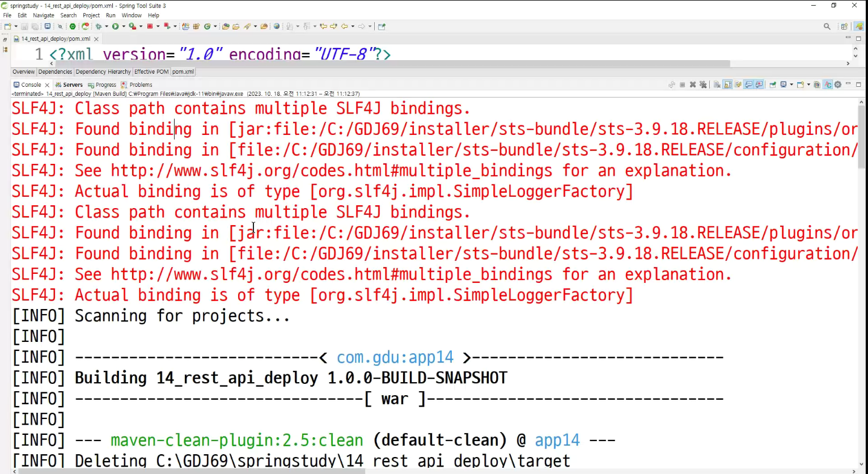Select the Problems view tab
The height and width of the screenshot is (474, 868).
click(x=137, y=84)
